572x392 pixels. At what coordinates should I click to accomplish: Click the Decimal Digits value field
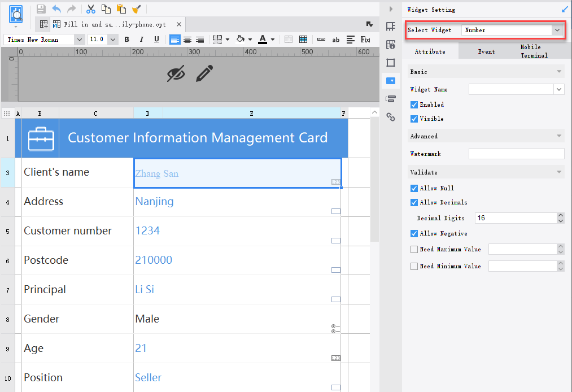516,218
